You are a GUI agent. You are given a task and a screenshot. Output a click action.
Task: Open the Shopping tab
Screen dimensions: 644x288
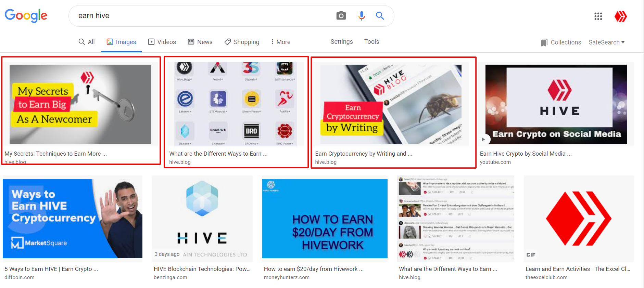pyautogui.click(x=242, y=42)
